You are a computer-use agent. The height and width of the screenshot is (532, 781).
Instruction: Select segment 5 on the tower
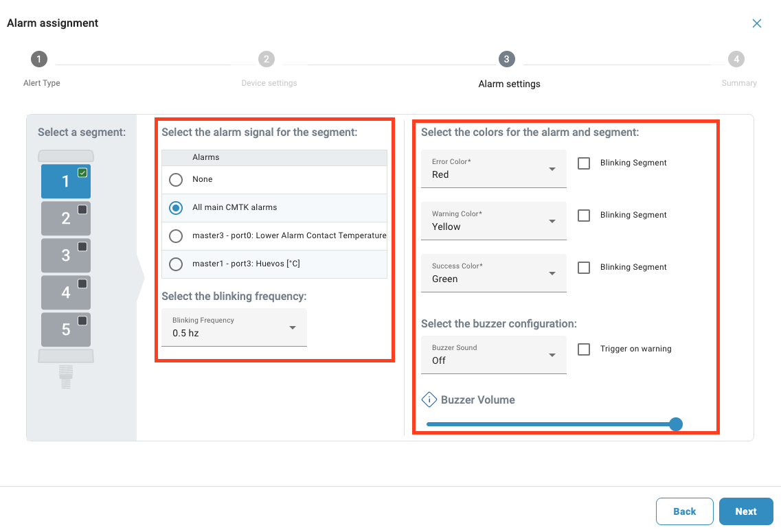(66, 329)
